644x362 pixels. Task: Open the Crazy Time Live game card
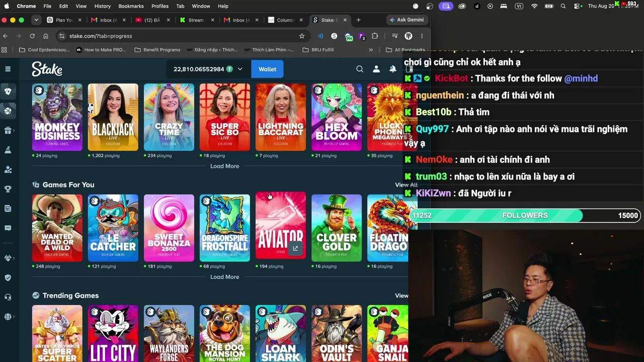[169, 117]
